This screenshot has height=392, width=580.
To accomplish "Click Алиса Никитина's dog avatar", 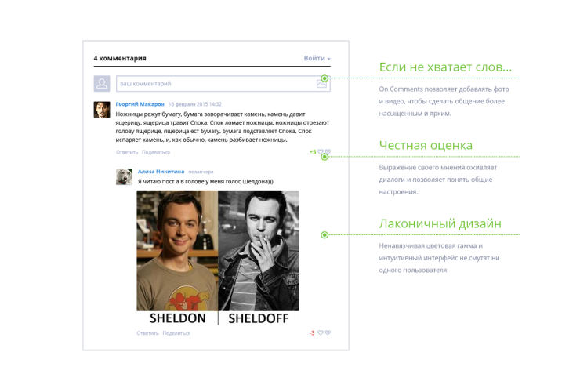I will [x=124, y=176].
